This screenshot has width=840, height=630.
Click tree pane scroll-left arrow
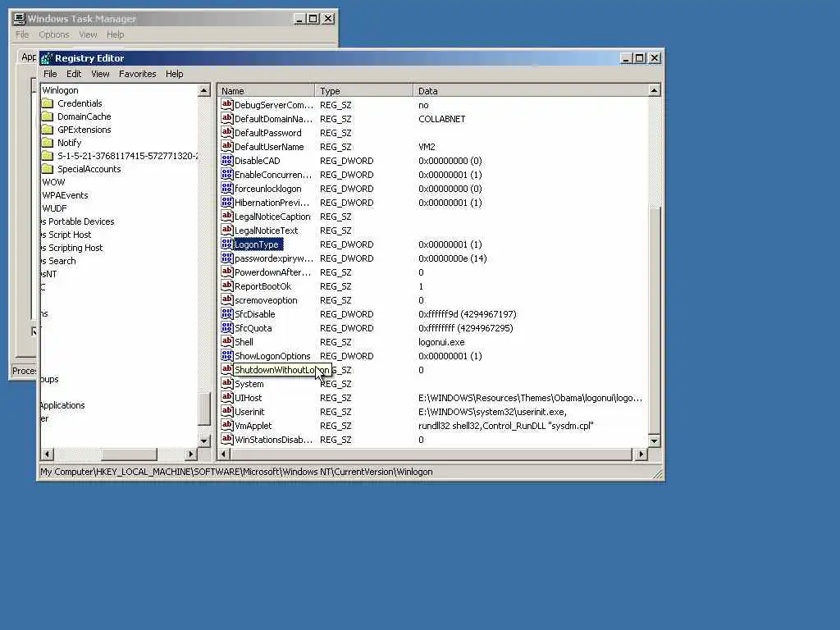(47, 454)
